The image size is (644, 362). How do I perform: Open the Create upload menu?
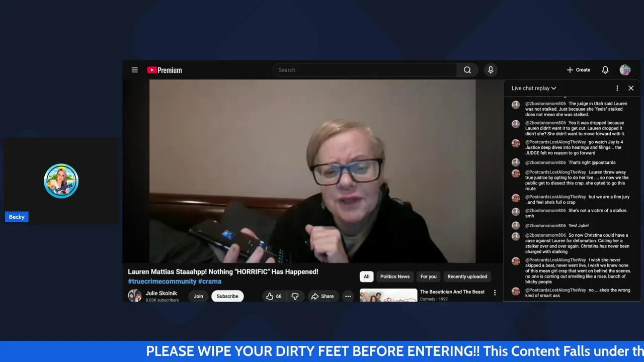(x=579, y=70)
